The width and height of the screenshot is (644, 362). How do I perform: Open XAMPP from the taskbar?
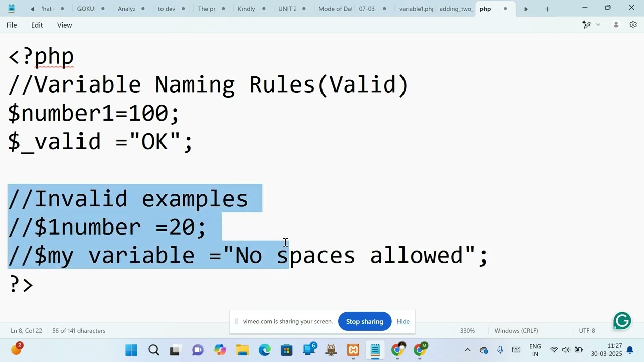click(x=353, y=350)
